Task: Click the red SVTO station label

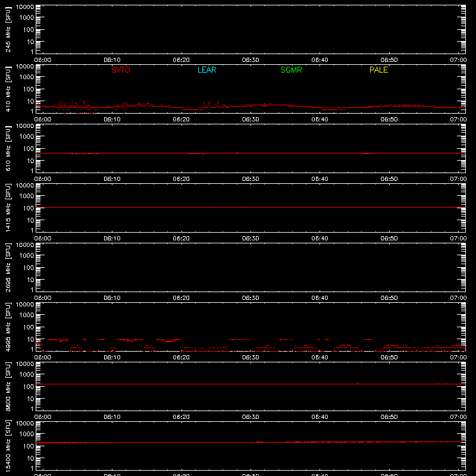Action: [x=121, y=70]
